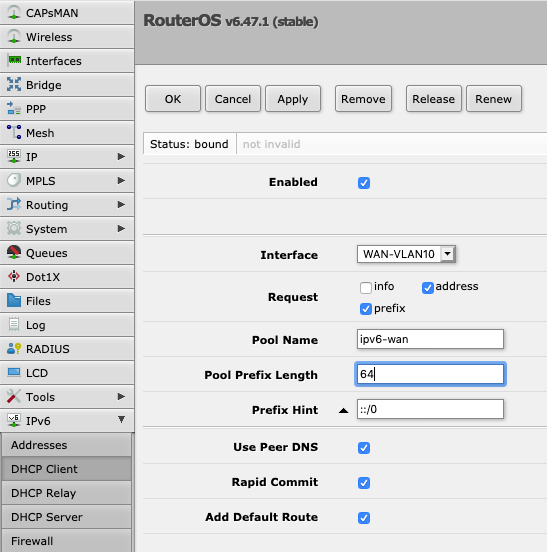Click the Dot1X red icon
Viewport: 547px width, 552px height.
(x=14, y=276)
